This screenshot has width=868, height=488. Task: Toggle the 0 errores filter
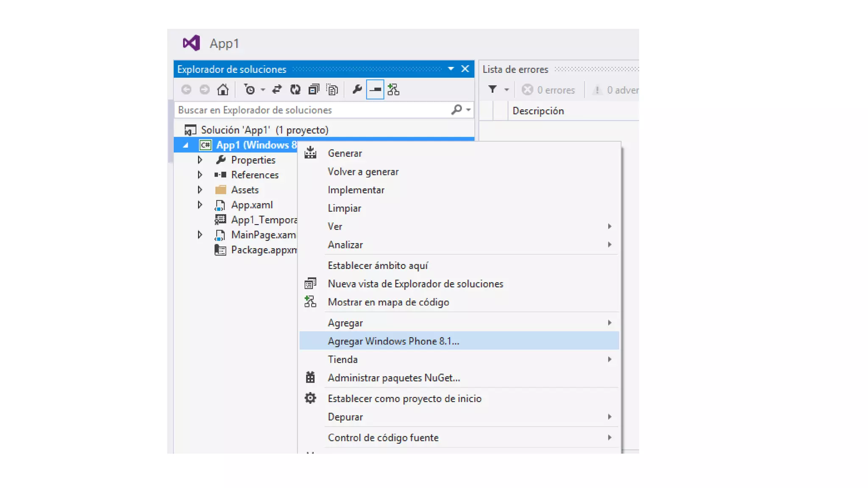(548, 90)
